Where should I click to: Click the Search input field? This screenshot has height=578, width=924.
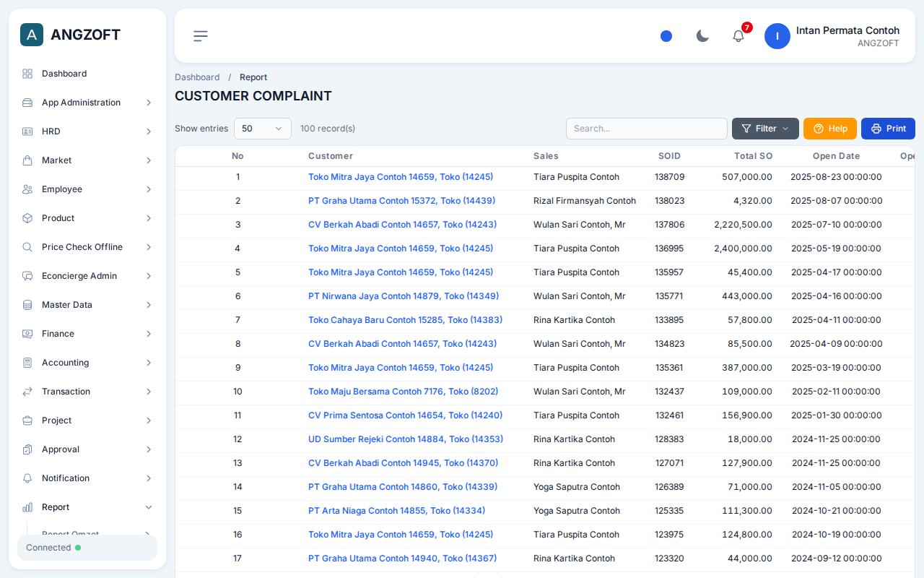click(x=647, y=129)
